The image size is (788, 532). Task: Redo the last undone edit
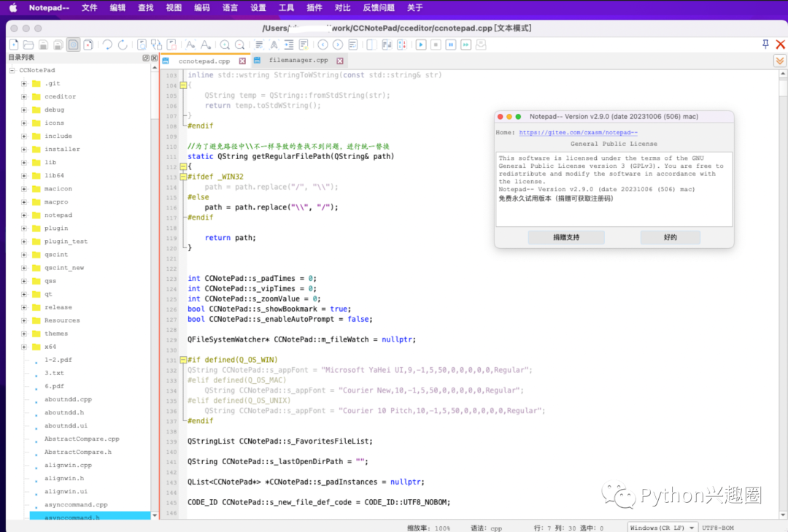(122, 45)
